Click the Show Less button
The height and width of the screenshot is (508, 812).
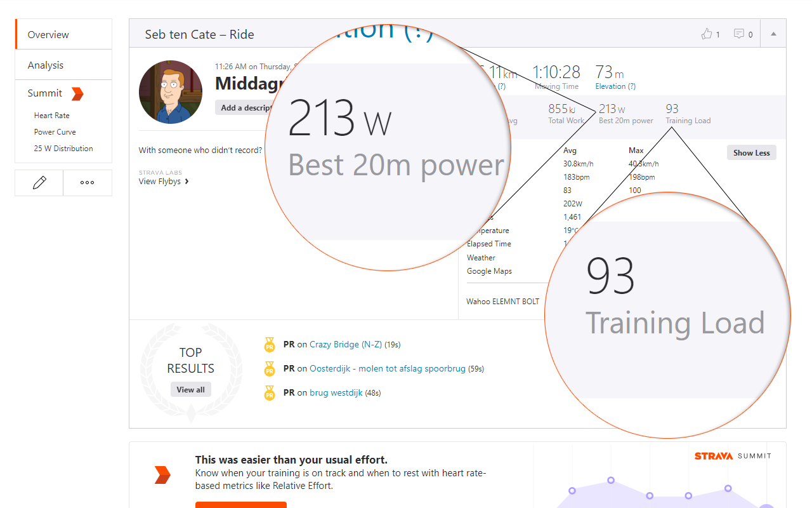752,153
